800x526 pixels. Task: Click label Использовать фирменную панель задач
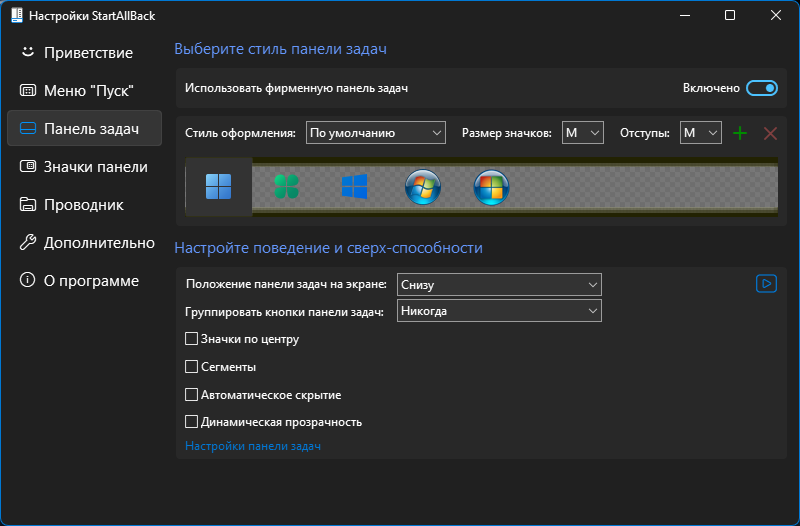click(x=296, y=88)
